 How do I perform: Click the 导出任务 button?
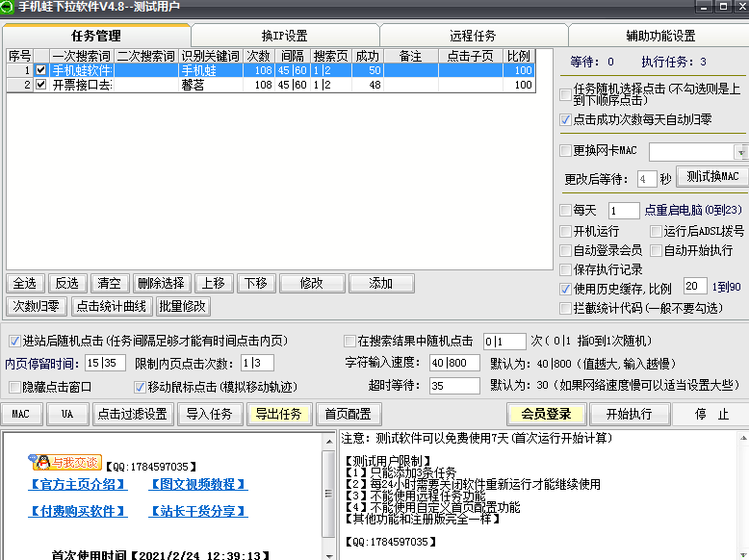278,414
